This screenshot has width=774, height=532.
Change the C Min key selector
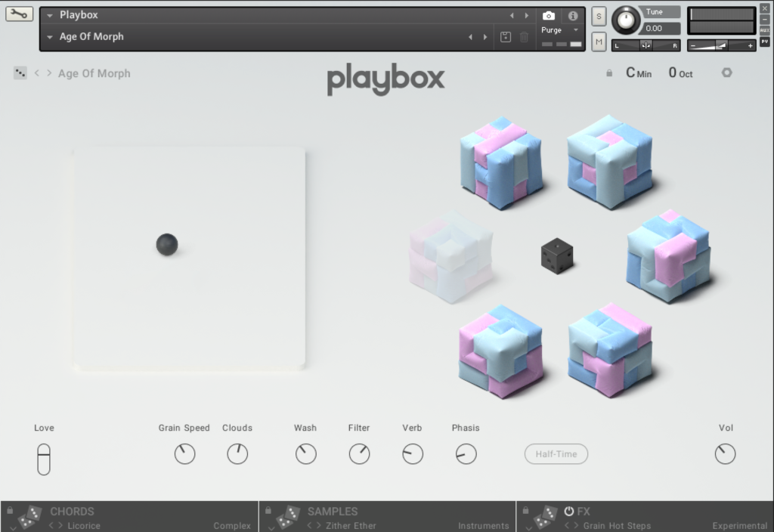(x=639, y=73)
